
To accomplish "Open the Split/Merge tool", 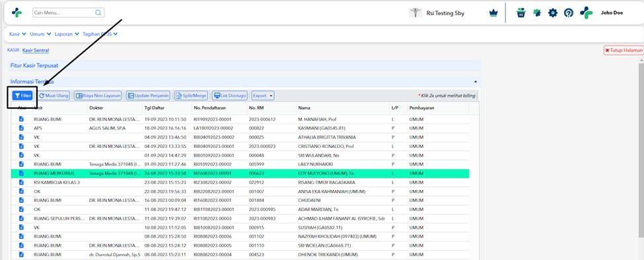I will tap(191, 96).
